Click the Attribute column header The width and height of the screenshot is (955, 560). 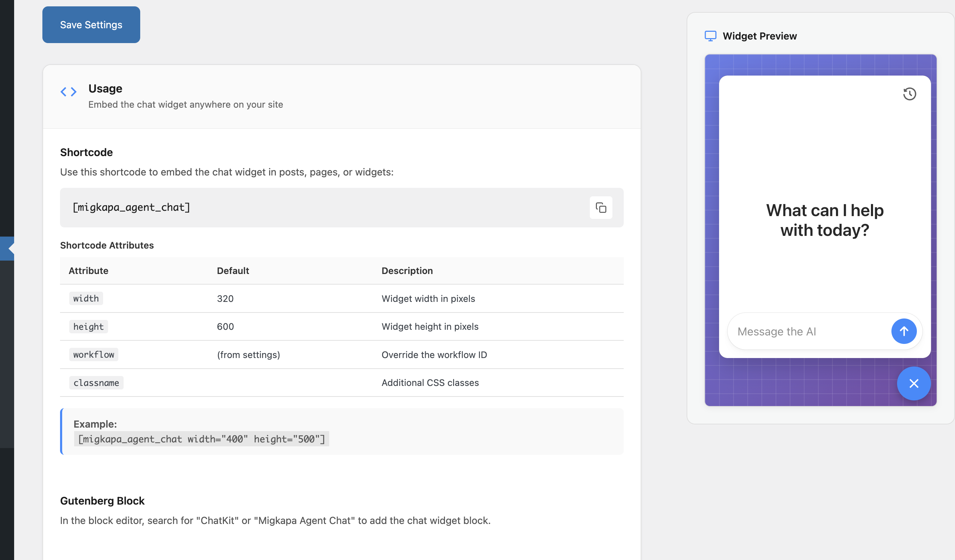pos(88,270)
